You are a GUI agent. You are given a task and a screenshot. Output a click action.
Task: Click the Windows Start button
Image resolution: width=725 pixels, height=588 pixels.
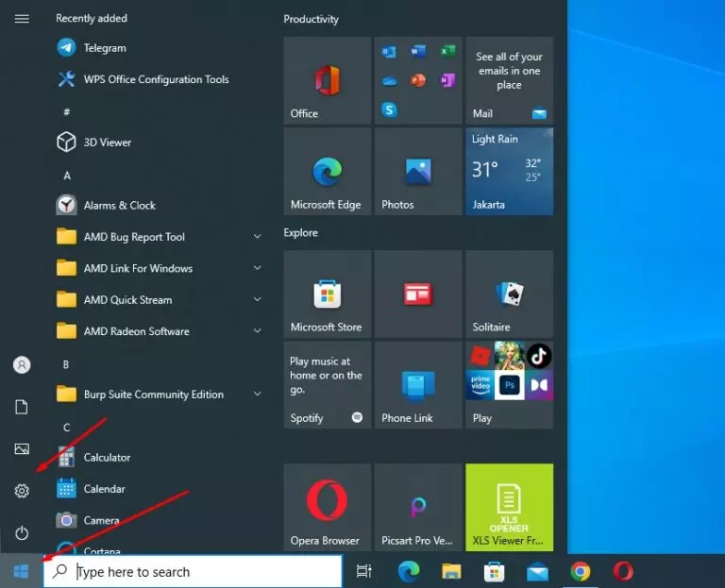point(22,571)
